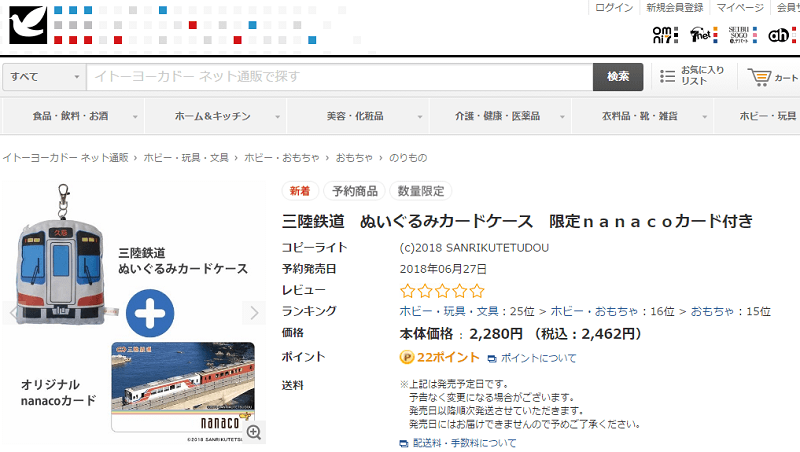
Task: Click the bird logo in the header
Action: point(28,25)
